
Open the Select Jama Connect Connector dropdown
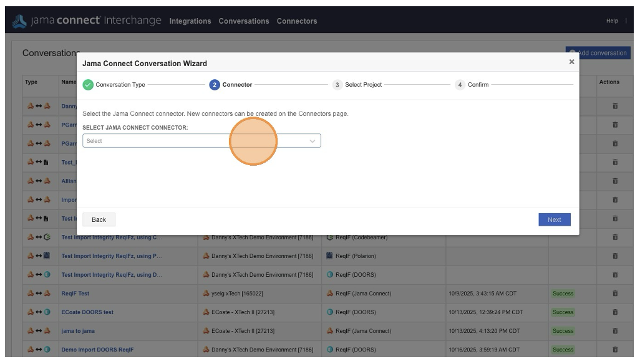(x=201, y=141)
